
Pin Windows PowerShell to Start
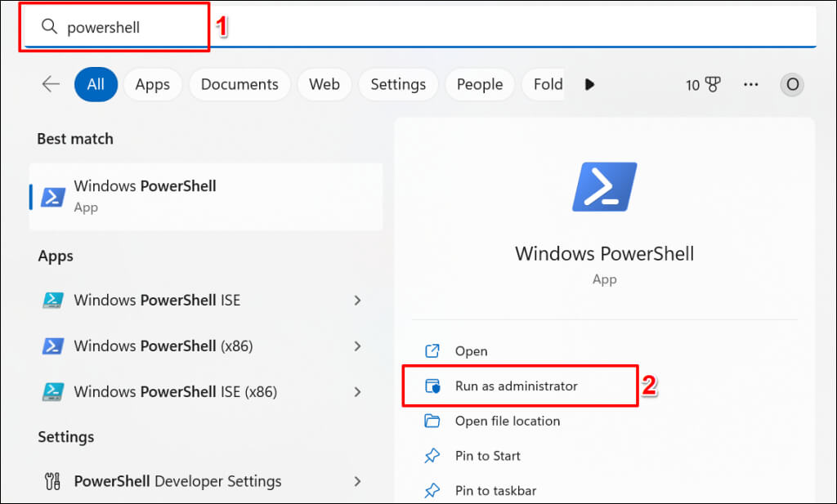487,456
